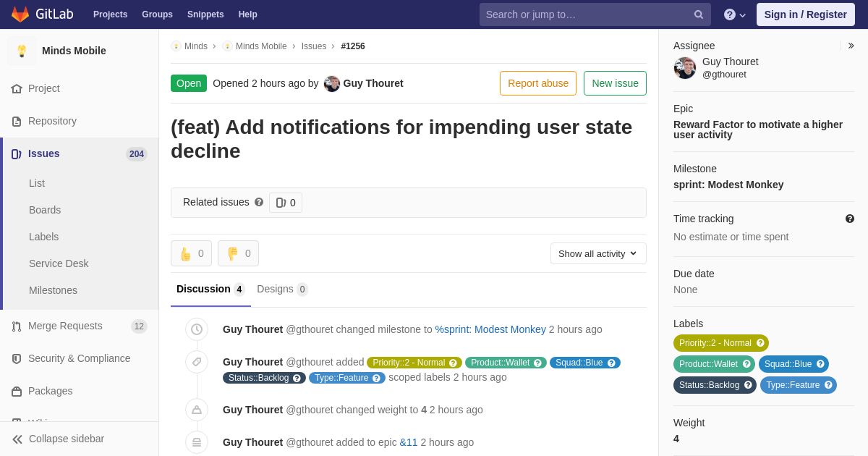Click help icon on sidebar Product::Wallet label
The image size is (868, 456).
[x=746, y=364]
